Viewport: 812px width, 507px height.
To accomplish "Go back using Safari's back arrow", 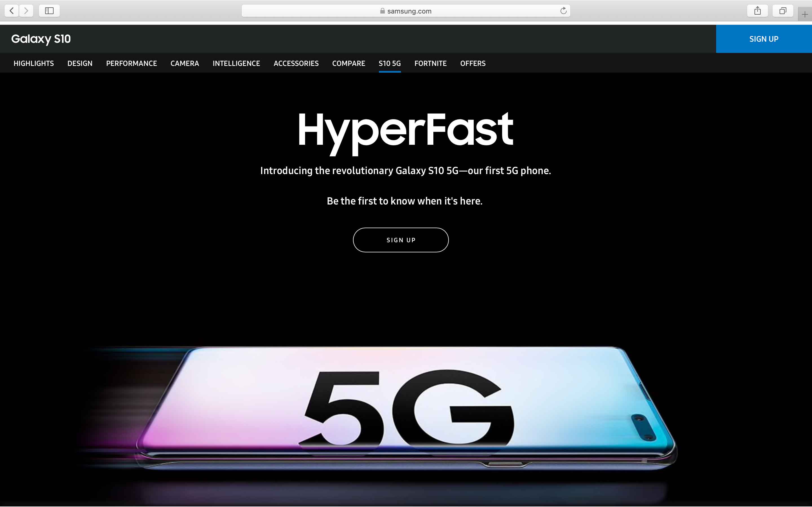I will click(12, 11).
